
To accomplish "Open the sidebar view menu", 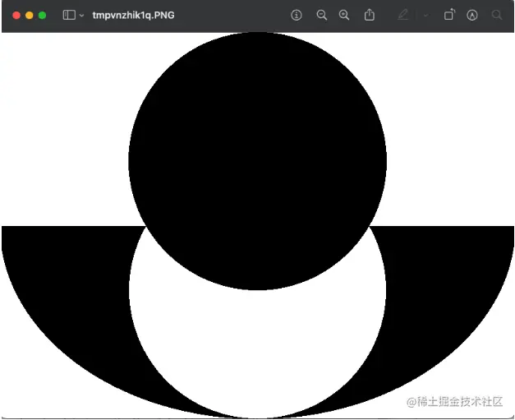I will 69,15.
